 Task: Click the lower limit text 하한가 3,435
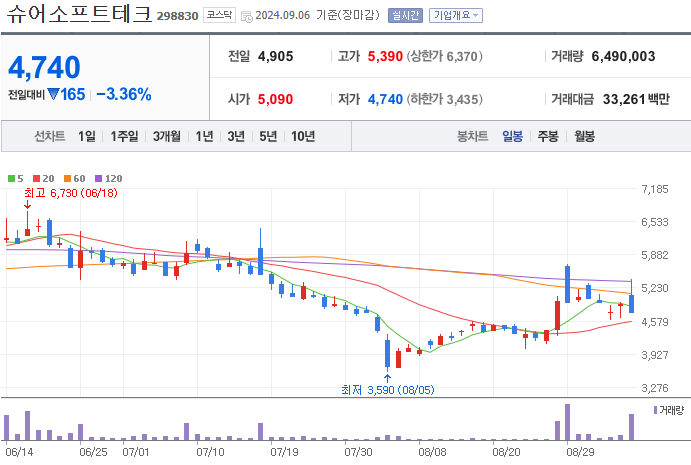pos(444,99)
